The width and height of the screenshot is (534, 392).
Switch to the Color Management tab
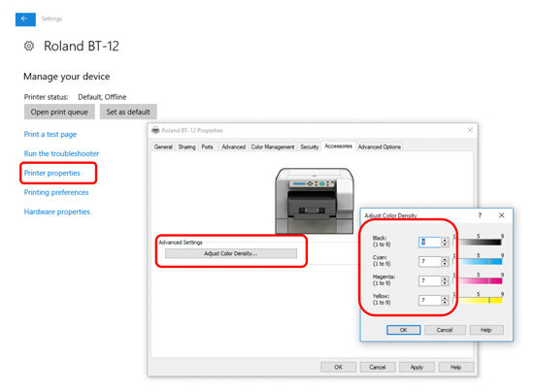pos(273,147)
